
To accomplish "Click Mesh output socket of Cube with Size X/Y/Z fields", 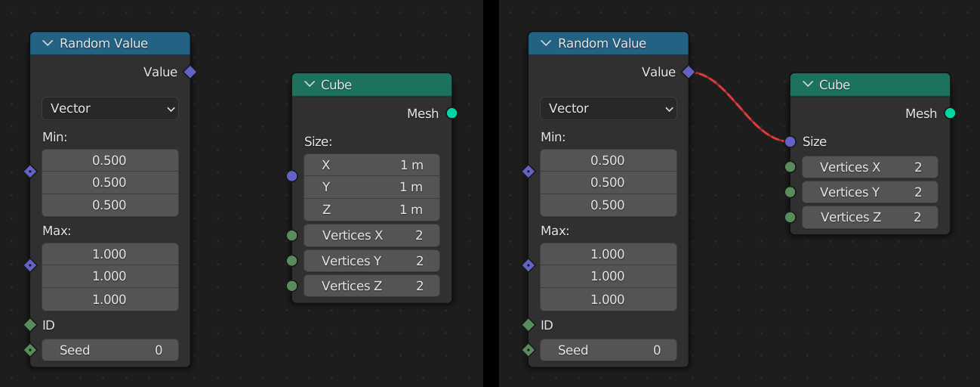I will coord(451,113).
